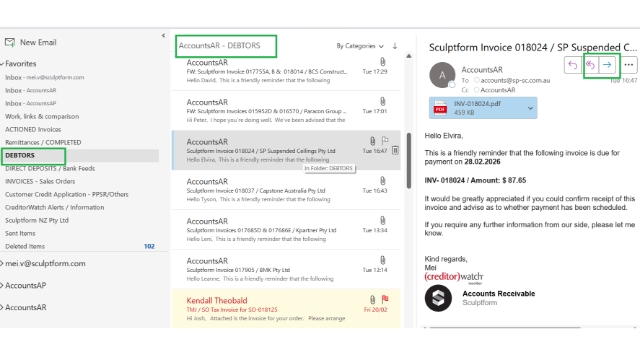This screenshot has width=640, height=360.
Task: Open the Inbox - mei.v@sculptform.com folder
Action: (44, 77)
